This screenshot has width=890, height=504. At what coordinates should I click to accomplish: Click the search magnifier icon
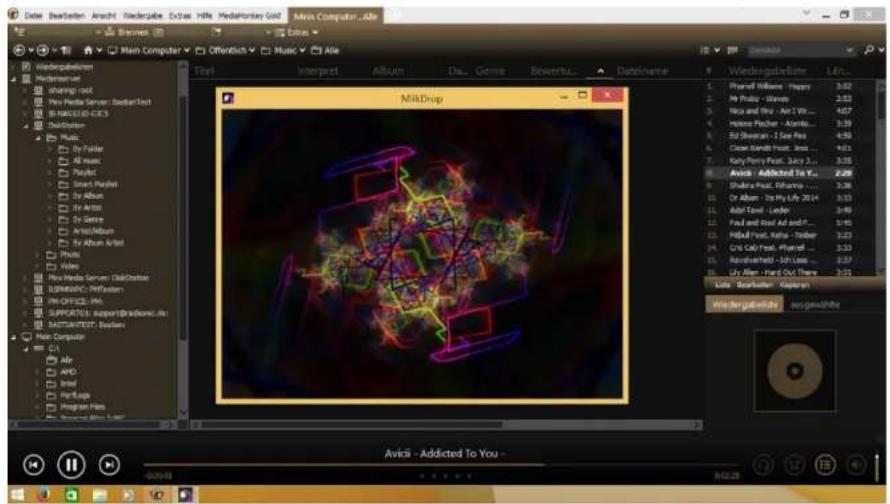pos(869,50)
